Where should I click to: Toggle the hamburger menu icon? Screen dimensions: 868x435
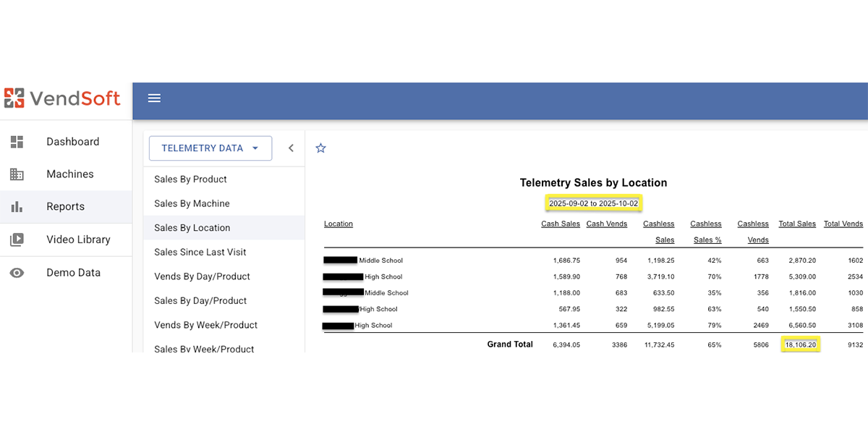154,98
